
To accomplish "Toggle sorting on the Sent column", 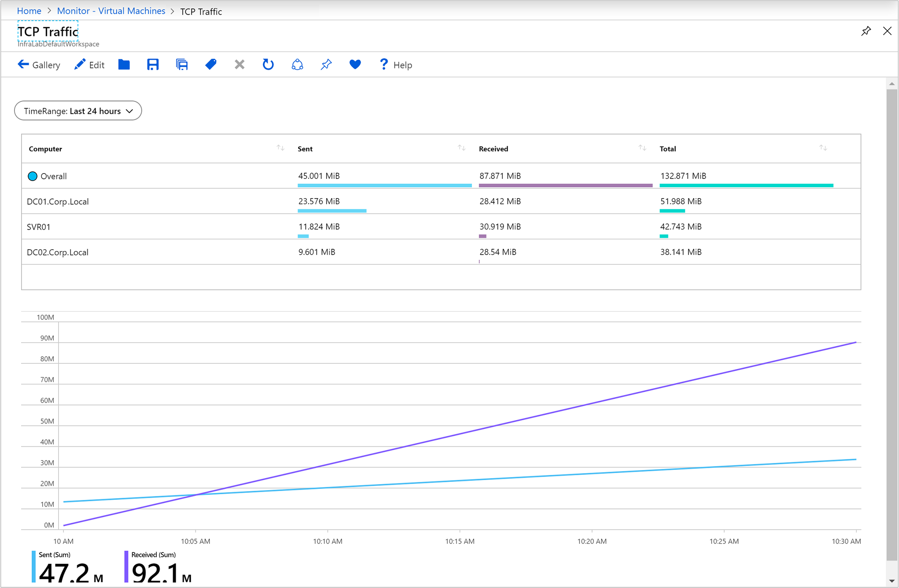I will pyautogui.click(x=461, y=148).
